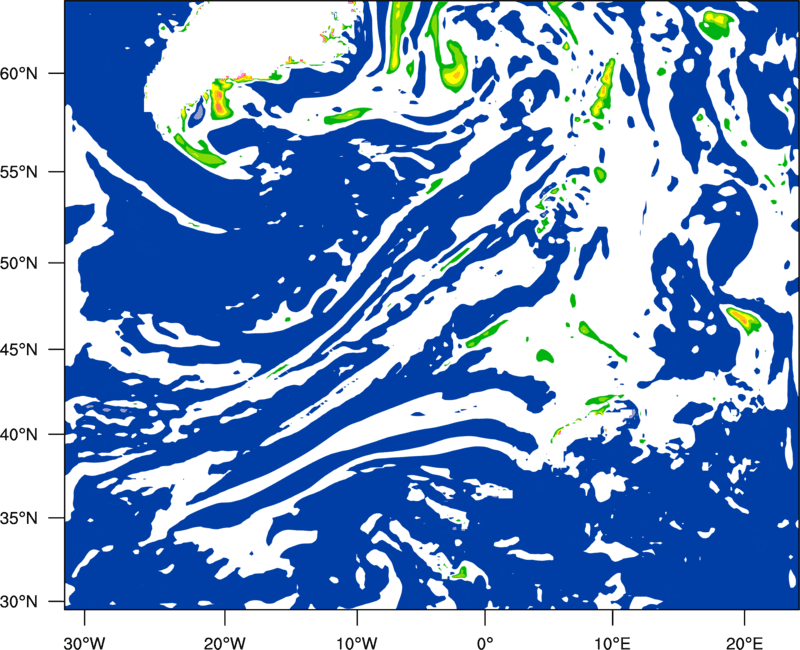Click the 45°N latitude label
The height and width of the screenshot is (650, 800).
click(19, 349)
